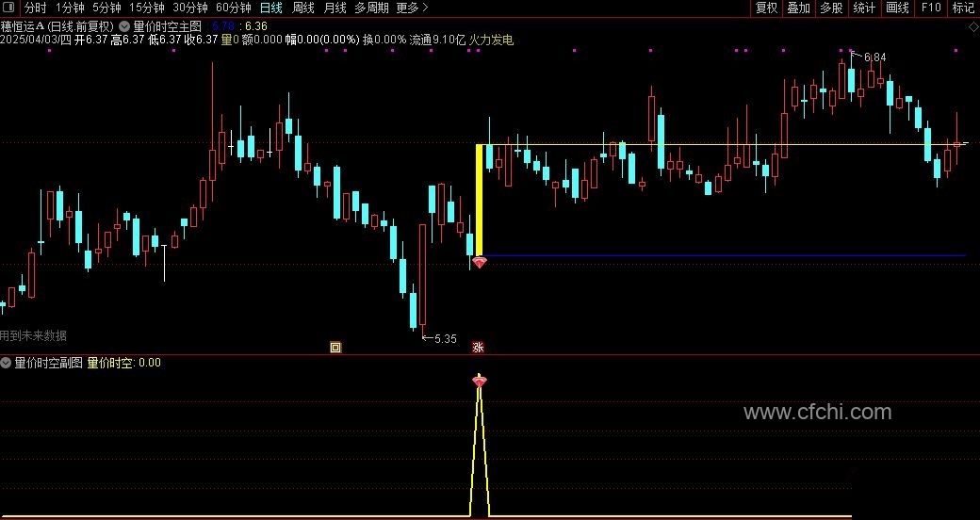Switch to the 分时 chart period
This screenshot has height=520, width=980.
[x=35, y=8]
